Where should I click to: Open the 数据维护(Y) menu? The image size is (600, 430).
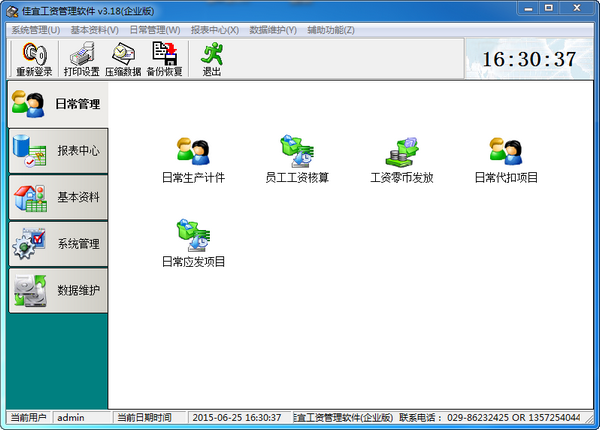[273, 30]
